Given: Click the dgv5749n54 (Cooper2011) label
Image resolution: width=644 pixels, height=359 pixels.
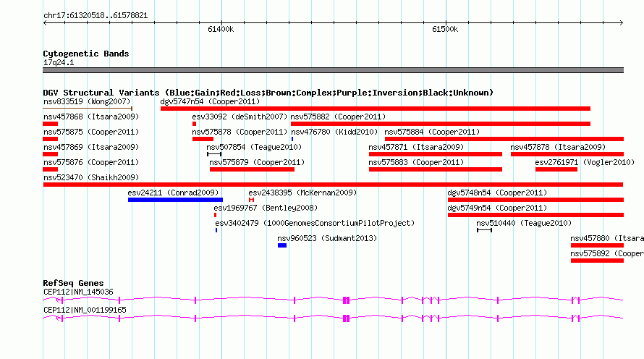Looking at the screenshot, I should tap(497, 208).
